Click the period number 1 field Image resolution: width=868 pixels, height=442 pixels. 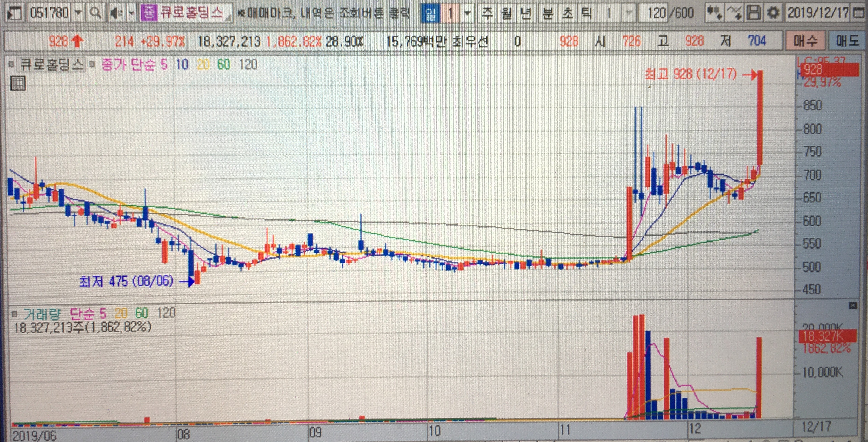450,13
